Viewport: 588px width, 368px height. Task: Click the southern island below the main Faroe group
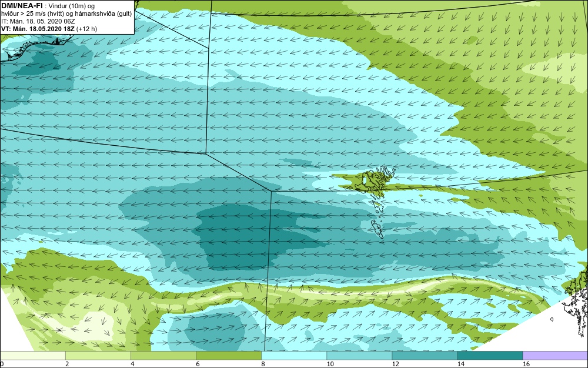tap(377, 229)
